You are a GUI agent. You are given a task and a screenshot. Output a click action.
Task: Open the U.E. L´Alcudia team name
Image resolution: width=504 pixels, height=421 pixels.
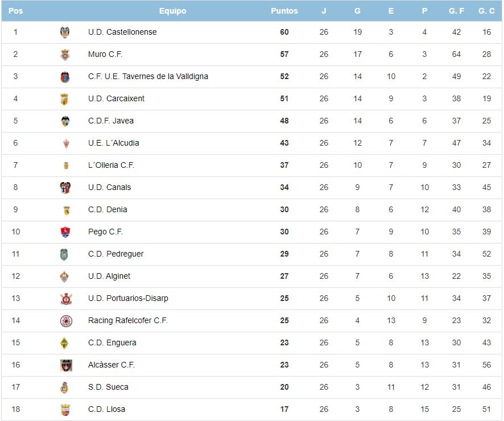(x=113, y=143)
